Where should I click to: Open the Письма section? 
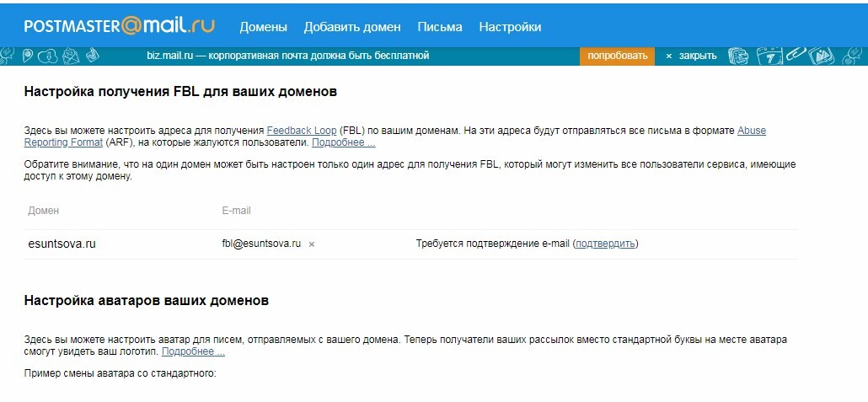(440, 27)
